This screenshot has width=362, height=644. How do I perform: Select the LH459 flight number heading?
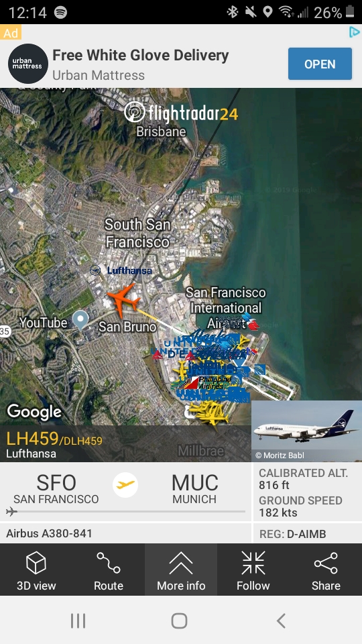32,439
